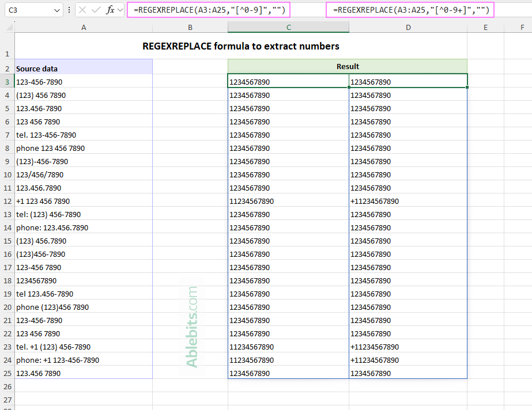Select column F header

pyautogui.click(x=518, y=28)
